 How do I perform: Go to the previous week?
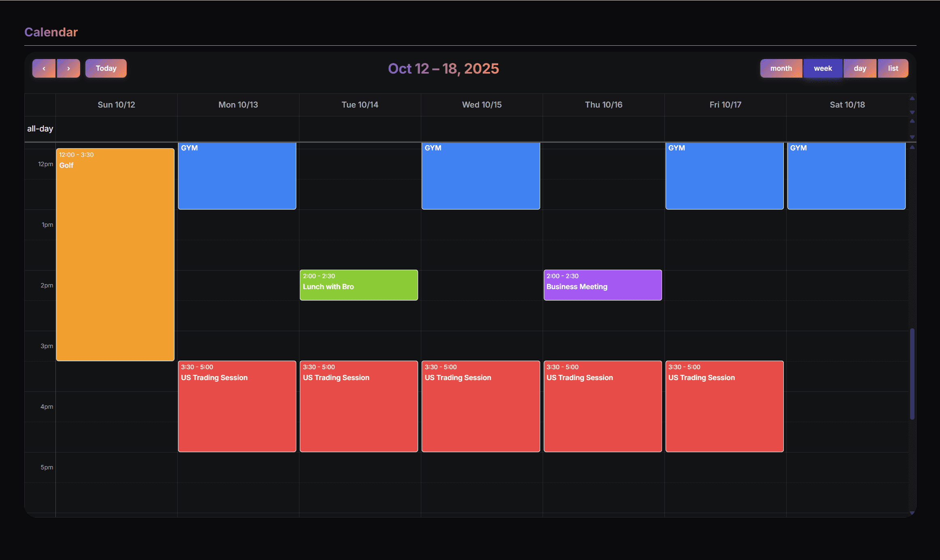click(x=44, y=68)
